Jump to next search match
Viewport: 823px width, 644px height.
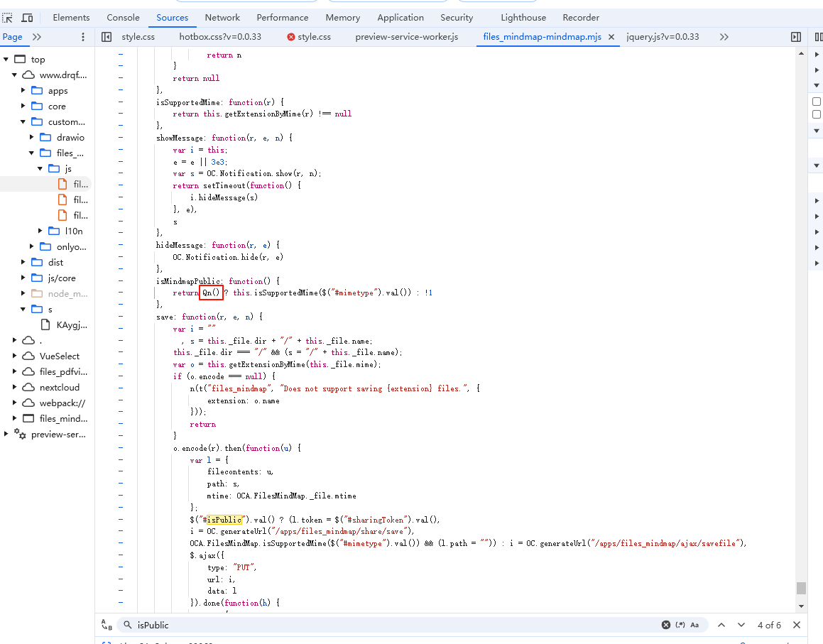tap(741, 625)
